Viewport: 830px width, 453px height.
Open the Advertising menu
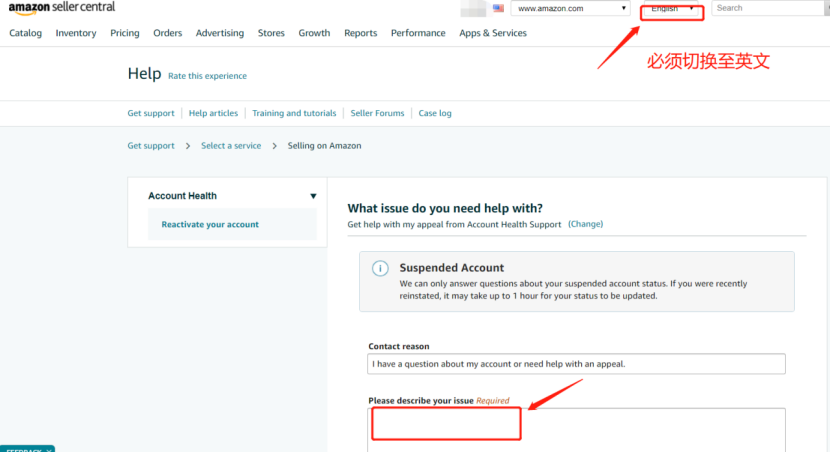click(x=220, y=33)
